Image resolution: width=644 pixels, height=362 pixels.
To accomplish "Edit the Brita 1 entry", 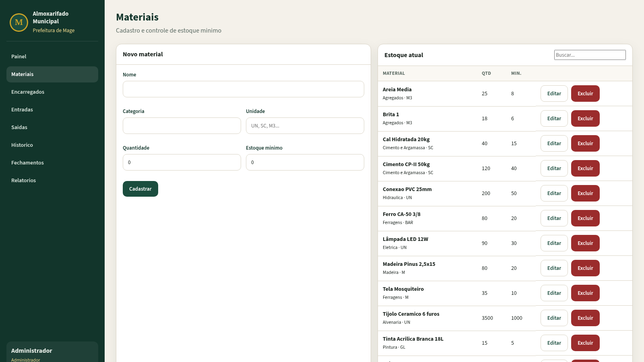I will [x=554, y=119].
